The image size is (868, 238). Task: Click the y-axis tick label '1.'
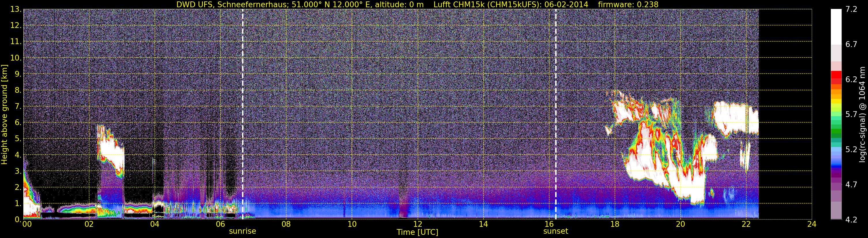[18, 204]
